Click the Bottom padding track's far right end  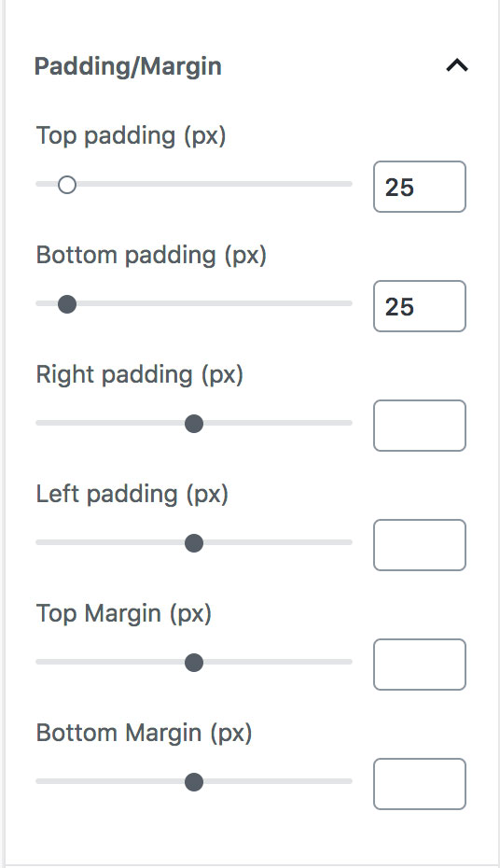pyautogui.click(x=349, y=303)
